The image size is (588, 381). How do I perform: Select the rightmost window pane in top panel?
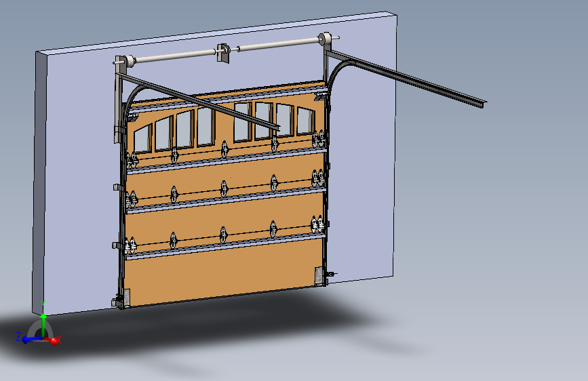(x=306, y=121)
